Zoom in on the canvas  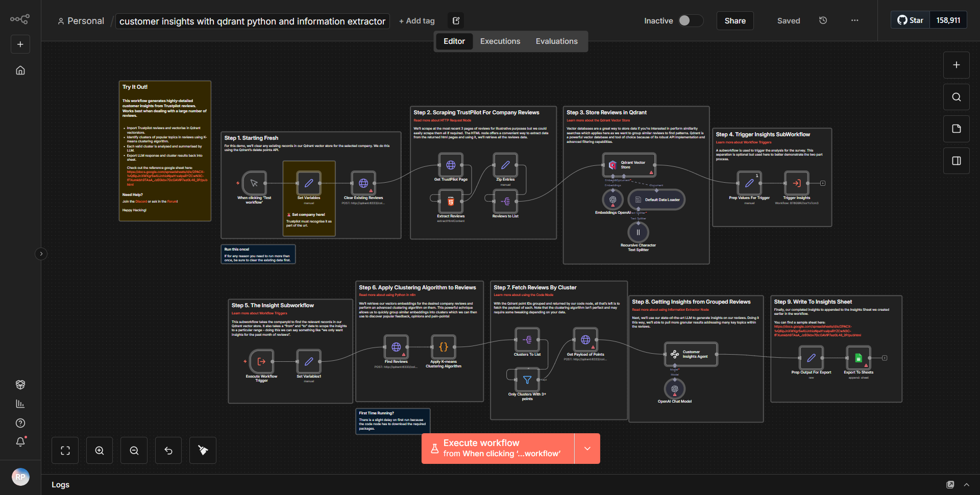pos(100,450)
